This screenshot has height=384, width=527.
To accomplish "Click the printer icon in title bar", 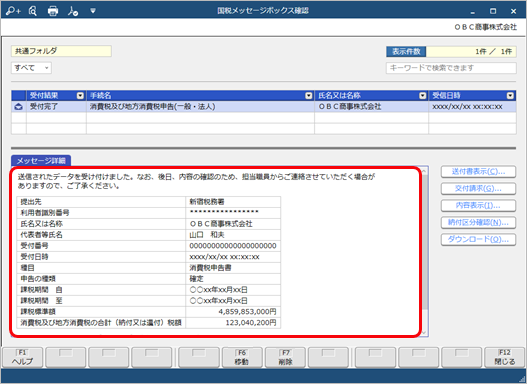I will click(x=53, y=11).
